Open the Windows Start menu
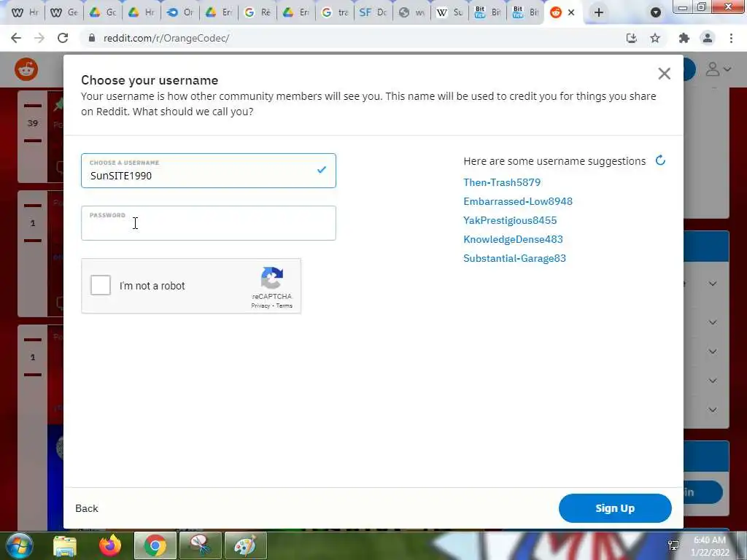Screen dimensions: 747x560 (x=19, y=545)
